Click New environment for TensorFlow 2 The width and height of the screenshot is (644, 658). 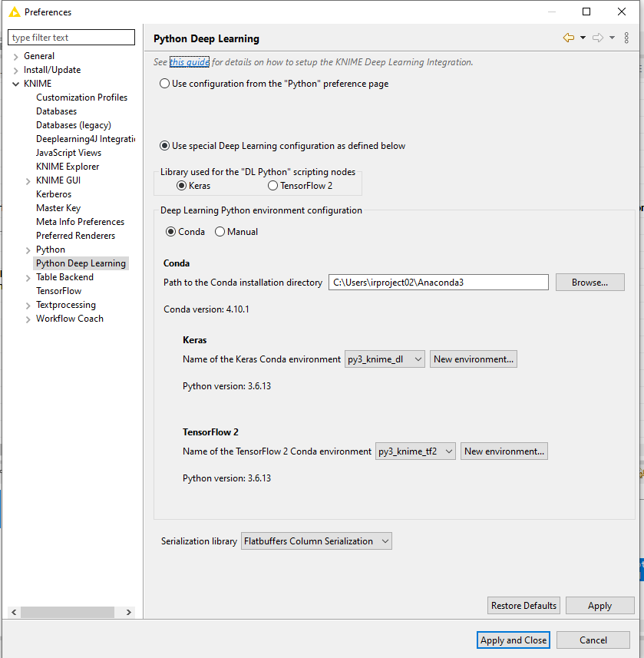(x=504, y=451)
